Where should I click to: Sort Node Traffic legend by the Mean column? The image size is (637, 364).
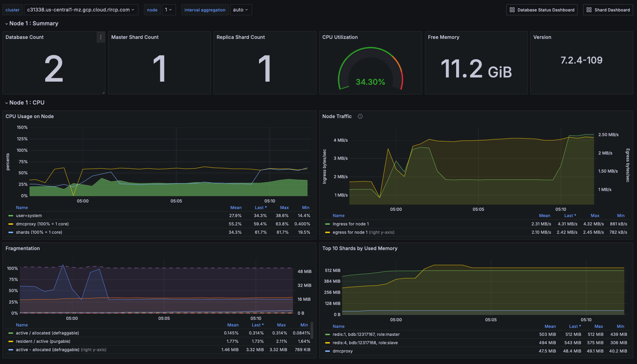coord(545,215)
